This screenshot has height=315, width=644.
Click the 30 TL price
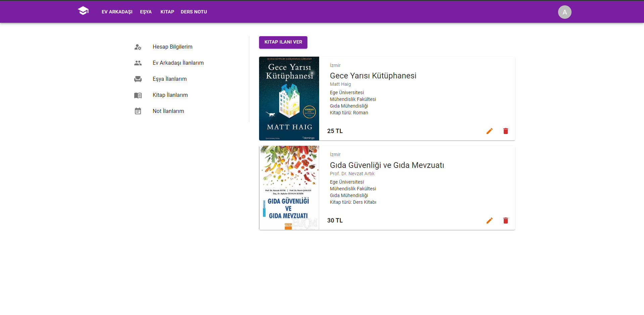point(335,220)
